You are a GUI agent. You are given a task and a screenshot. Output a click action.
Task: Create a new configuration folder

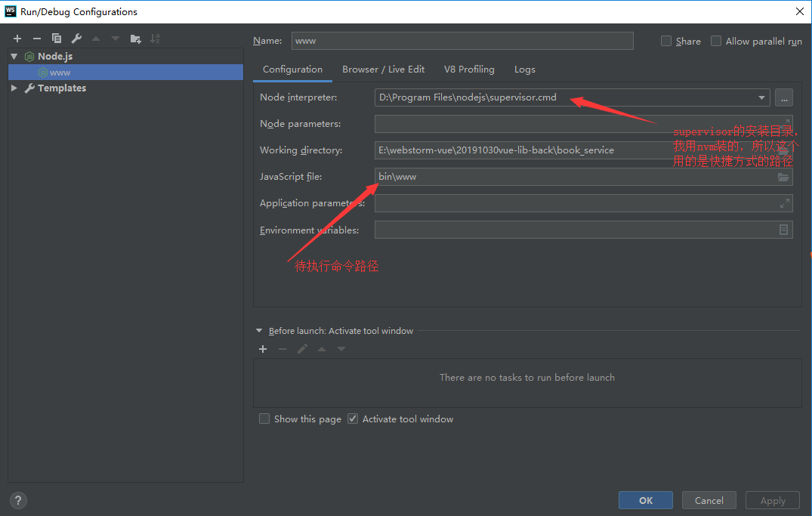tap(134, 38)
